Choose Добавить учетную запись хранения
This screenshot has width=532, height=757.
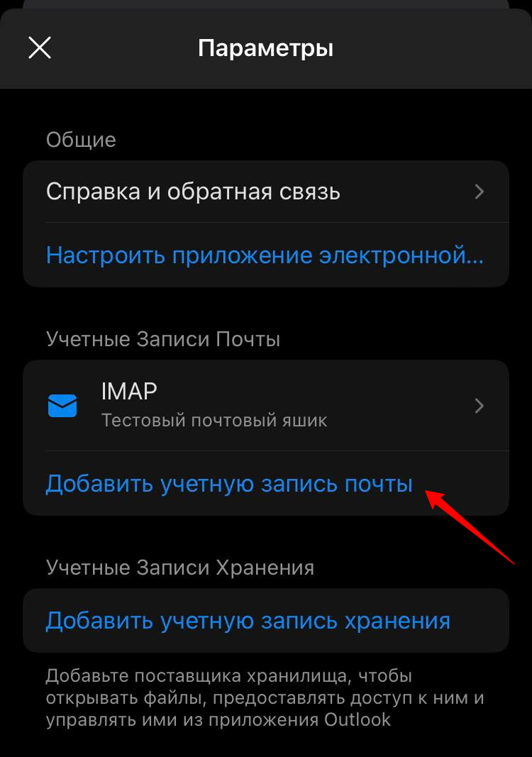[x=248, y=620]
